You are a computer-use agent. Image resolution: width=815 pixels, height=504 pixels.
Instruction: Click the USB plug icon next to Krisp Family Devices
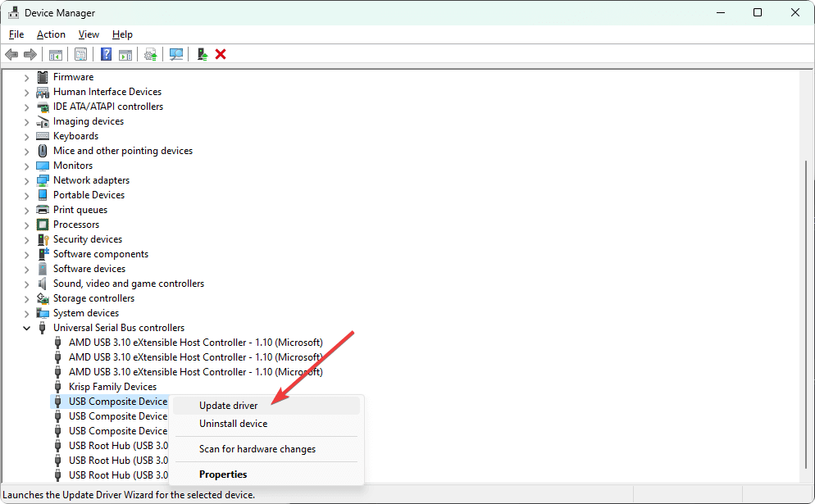57,387
